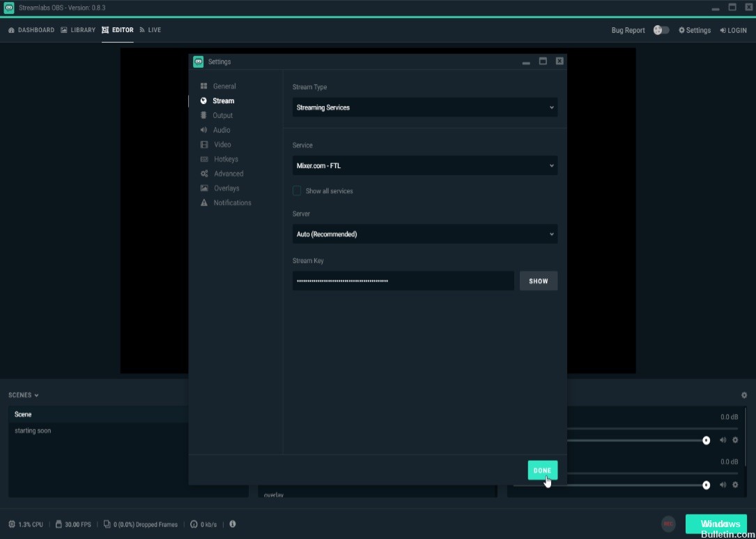Open settings for second audio source
The image size is (756, 539).
click(735, 485)
